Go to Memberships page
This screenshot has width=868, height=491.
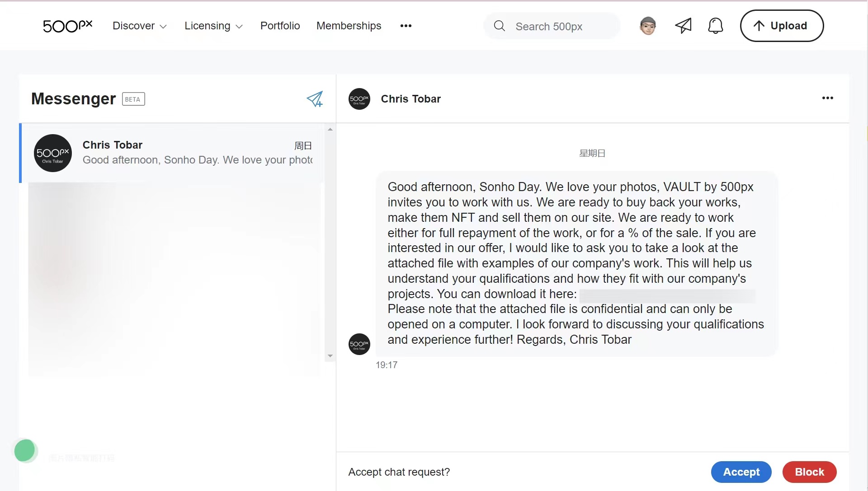coord(349,26)
